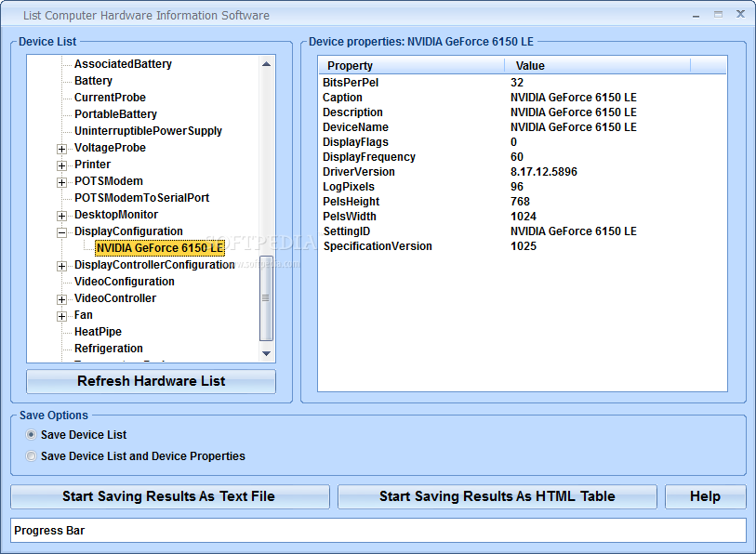Select POTSModemToSerialPort tree item
The height and width of the screenshot is (554, 756).
[x=141, y=198]
